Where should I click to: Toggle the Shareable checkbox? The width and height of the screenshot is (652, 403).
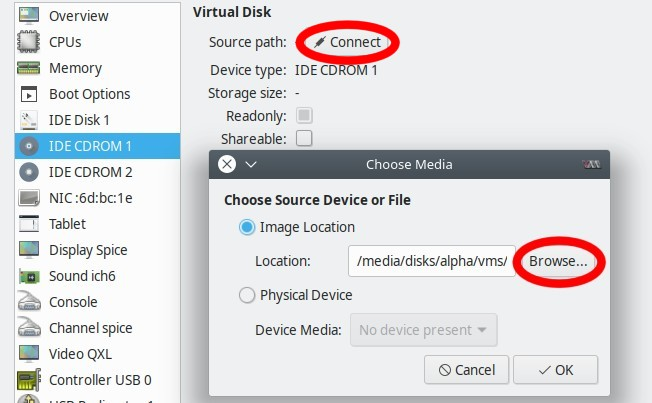(x=304, y=138)
